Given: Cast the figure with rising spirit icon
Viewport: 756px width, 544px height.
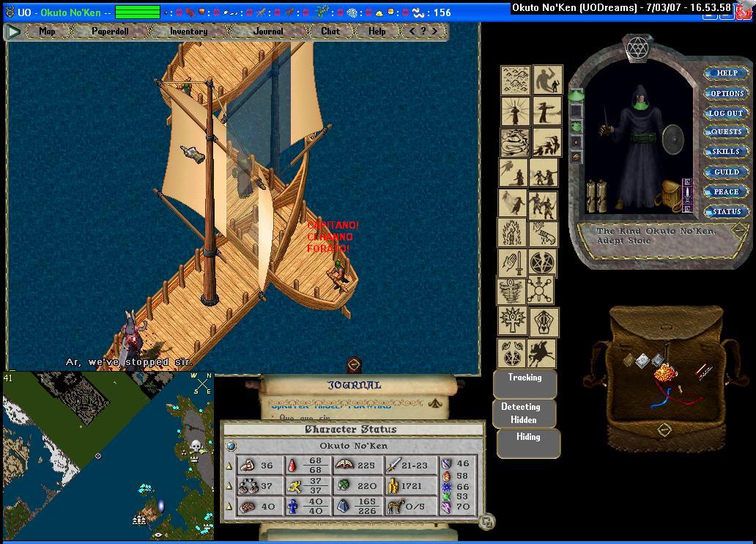Looking at the screenshot, I should pyautogui.click(x=514, y=173).
